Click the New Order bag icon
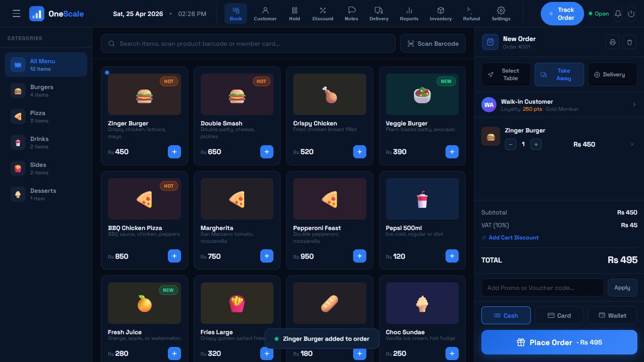644x362 pixels. coord(490,42)
